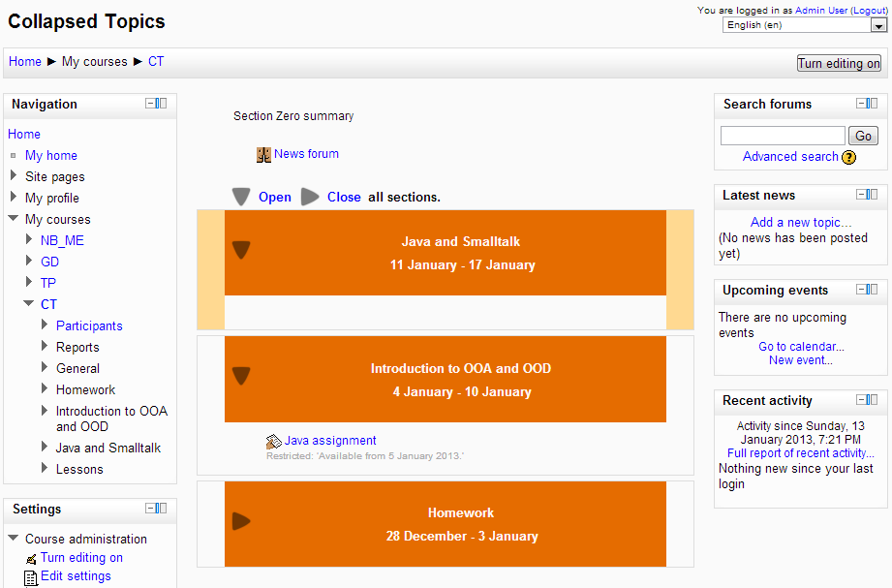Expand the Homework section toggle arrow
The width and height of the screenshot is (892, 588).
point(241,521)
